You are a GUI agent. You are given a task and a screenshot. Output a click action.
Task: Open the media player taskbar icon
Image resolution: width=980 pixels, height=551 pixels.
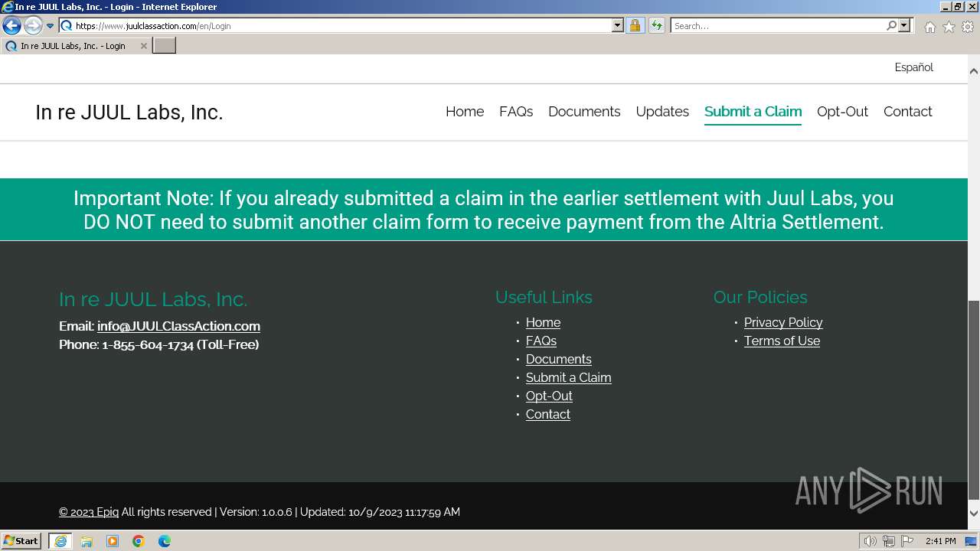tap(113, 541)
